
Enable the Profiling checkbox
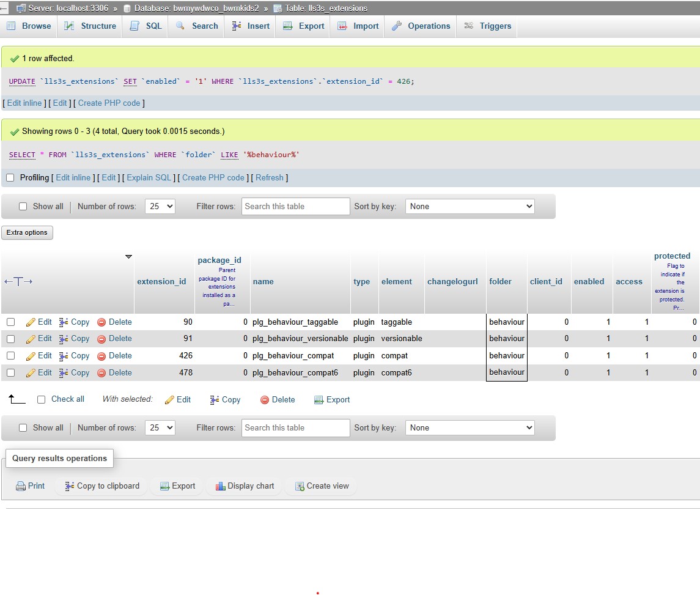coord(10,178)
